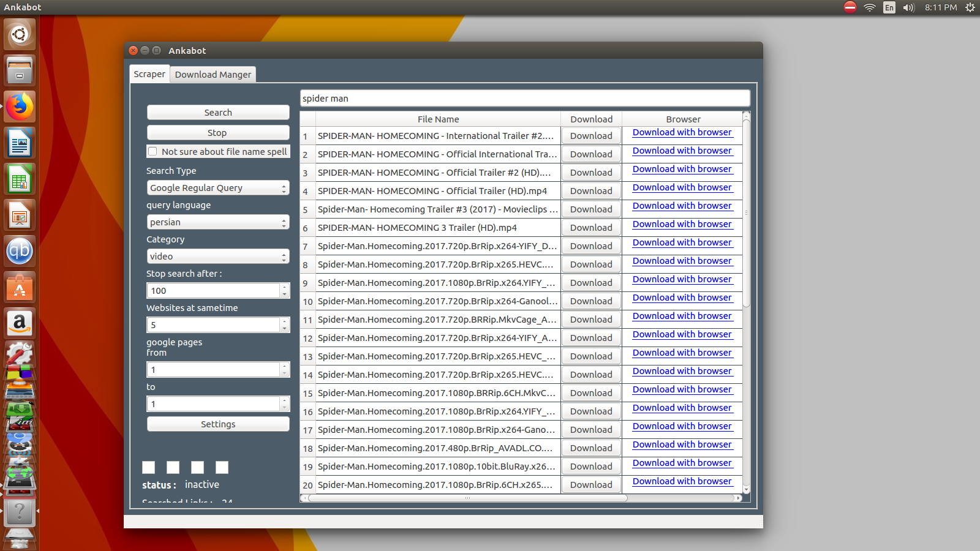Click the google pages 'to' value field

tap(214, 404)
